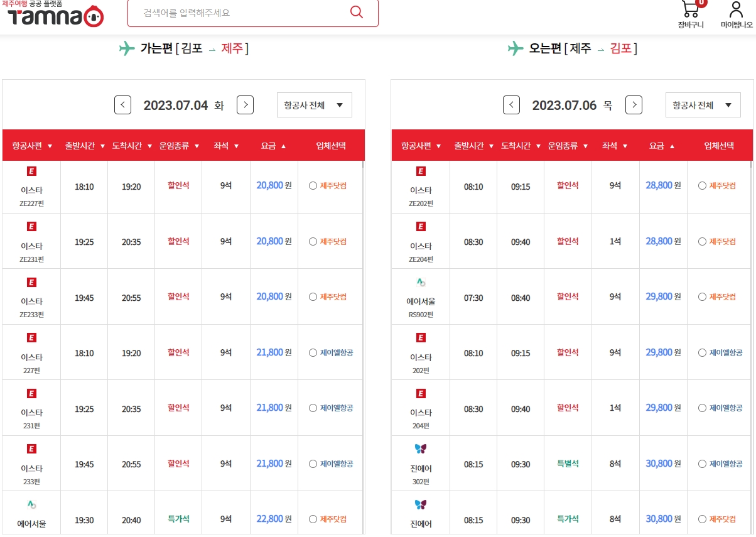Sort return flights by 요금 column
Screen dimensions: 756x537
click(x=663, y=146)
